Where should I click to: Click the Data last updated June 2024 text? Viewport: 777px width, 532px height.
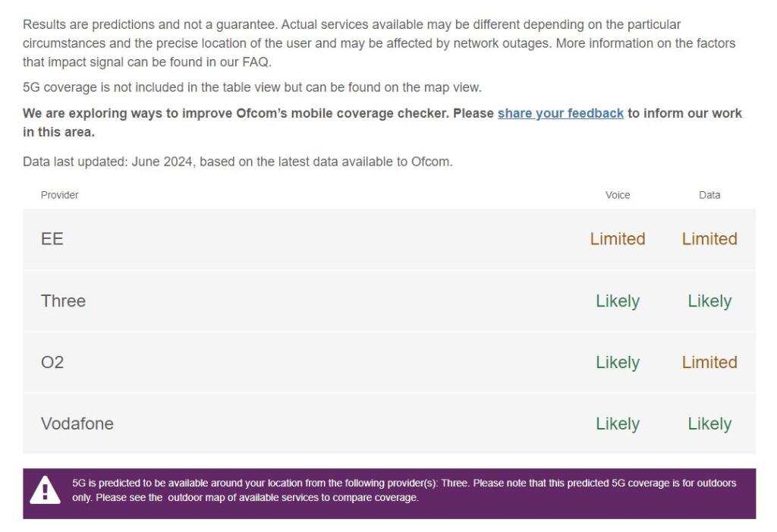pos(238,161)
